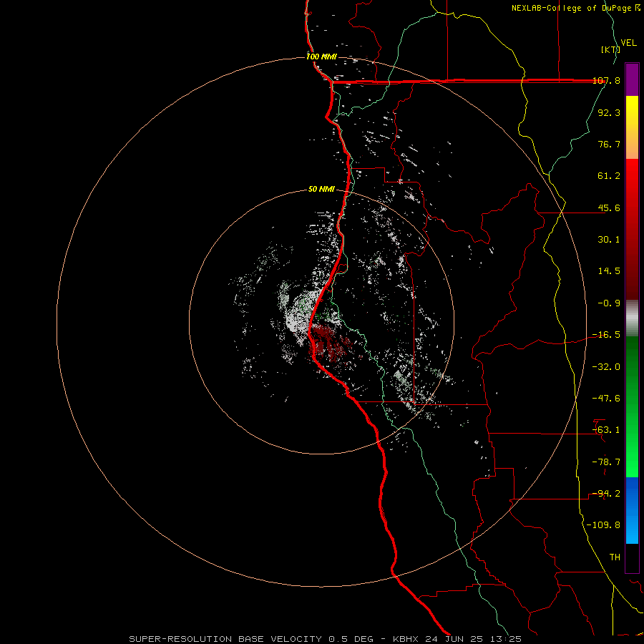Click the -78.7 legend value
This screenshot has width=644, height=644.
pyautogui.click(x=606, y=462)
